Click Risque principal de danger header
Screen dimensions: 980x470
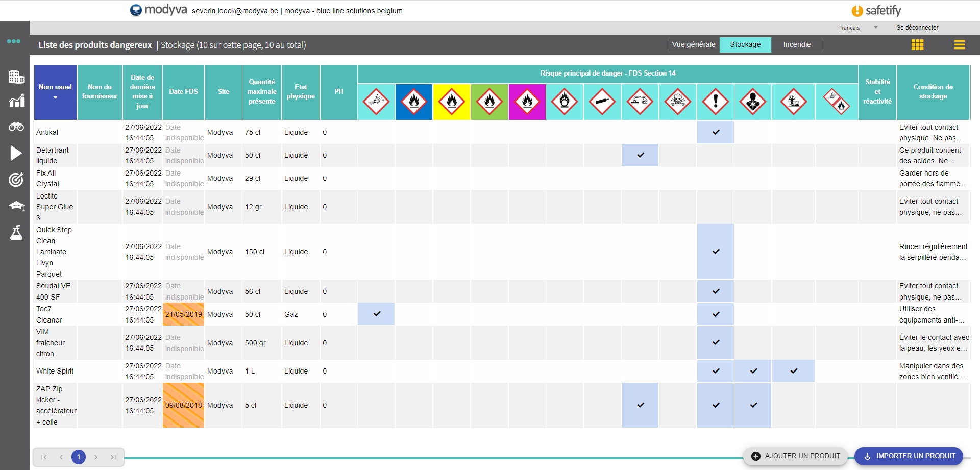coord(607,73)
